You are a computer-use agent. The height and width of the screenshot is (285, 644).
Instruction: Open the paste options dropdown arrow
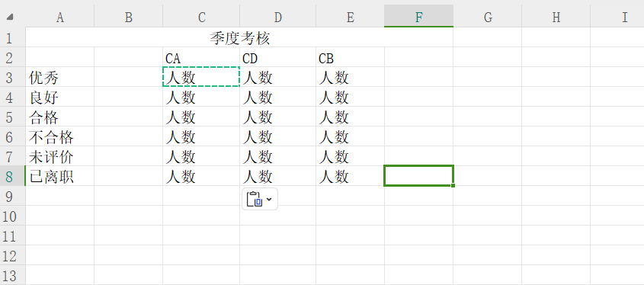coord(269,199)
